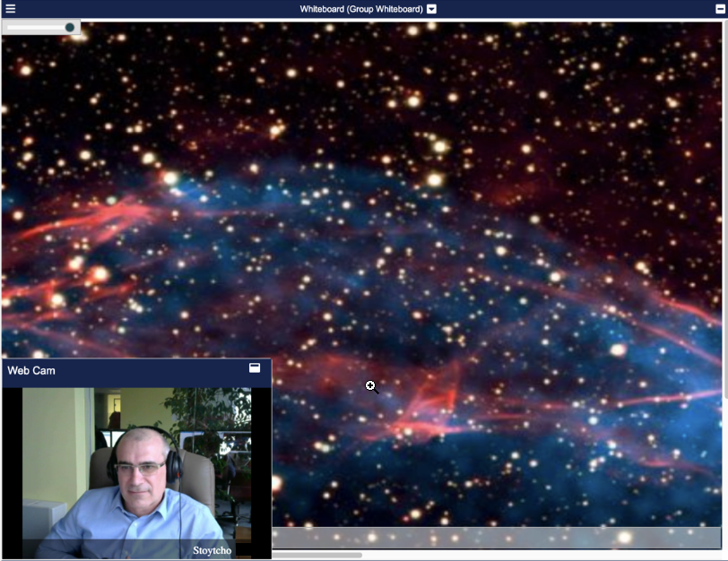Click the Web Cam panel title
This screenshot has height=561, width=728.
[31, 370]
